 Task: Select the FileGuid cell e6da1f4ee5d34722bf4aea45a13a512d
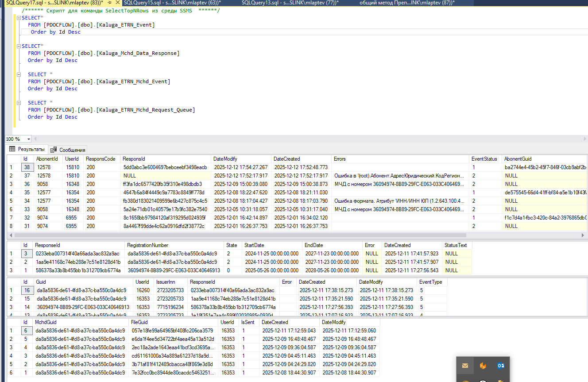[173, 339]
